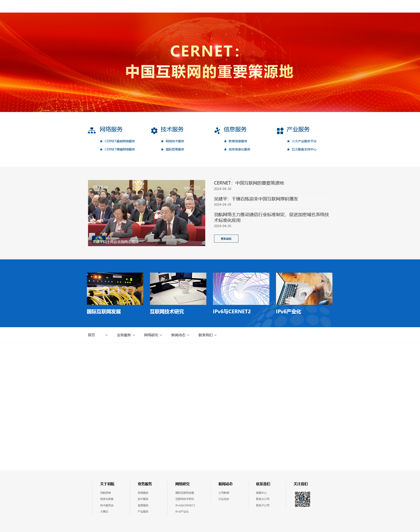
Task: Open the IPv6与CERNET2 card title
Action: (232, 312)
